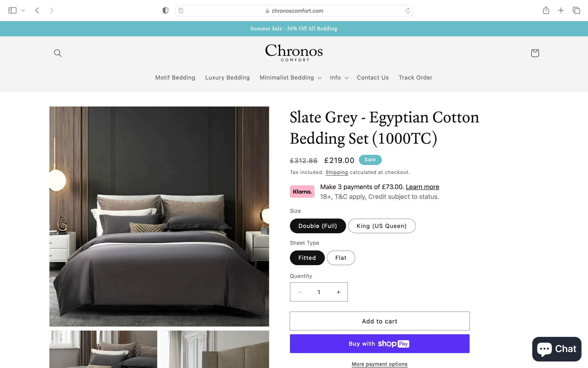Choose the Flat sheet type

(341, 258)
